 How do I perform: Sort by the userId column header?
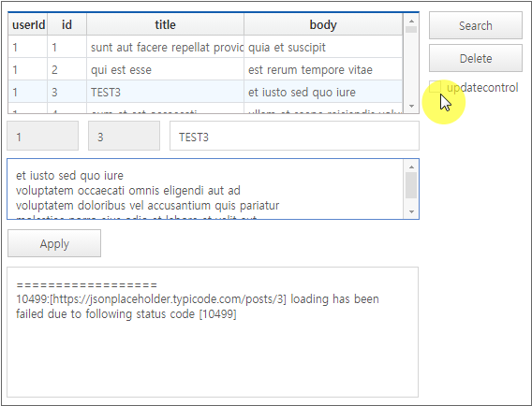[x=28, y=24]
